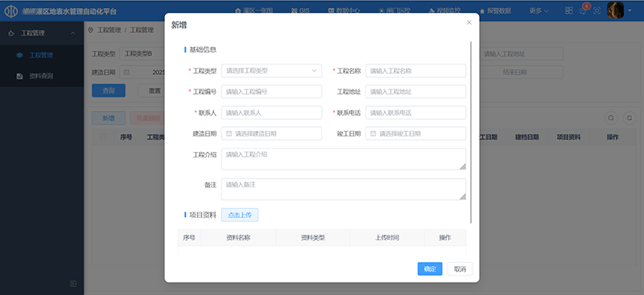Focus the 工程地址 input in the dialog
This screenshot has width=644, height=295.
click(415, 92)
